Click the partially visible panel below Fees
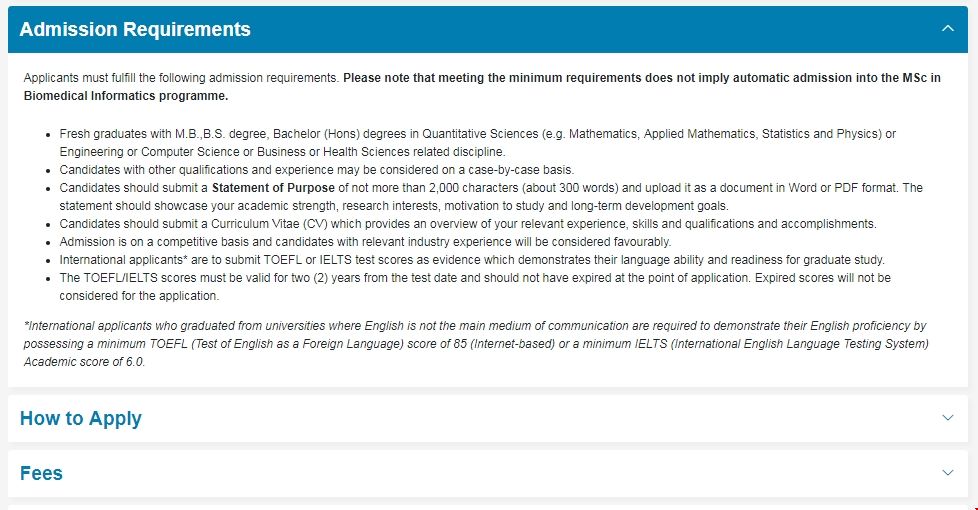This screenshot has width=978, height=510. pyautogui.click(x=487, y=507)
